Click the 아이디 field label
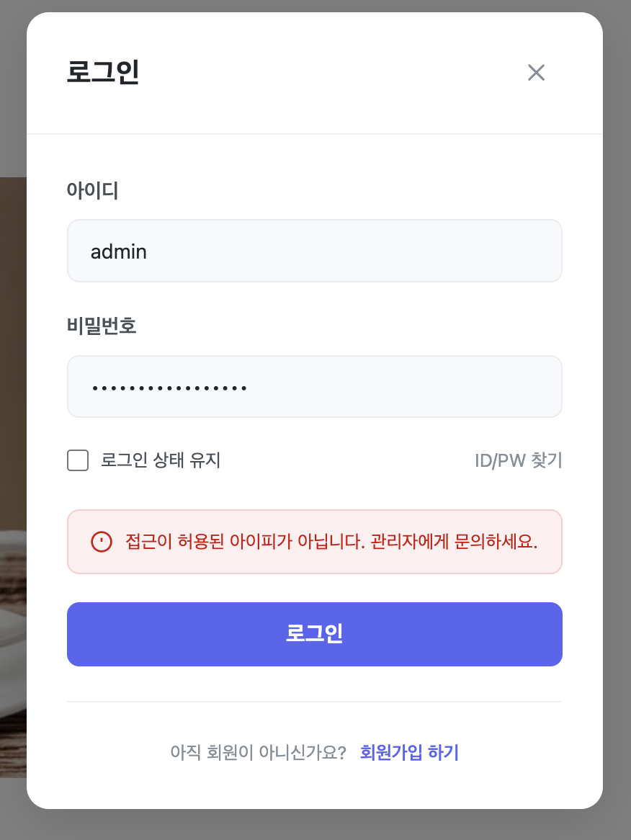The width and height of the screenshot is (631, 840). 92,190
